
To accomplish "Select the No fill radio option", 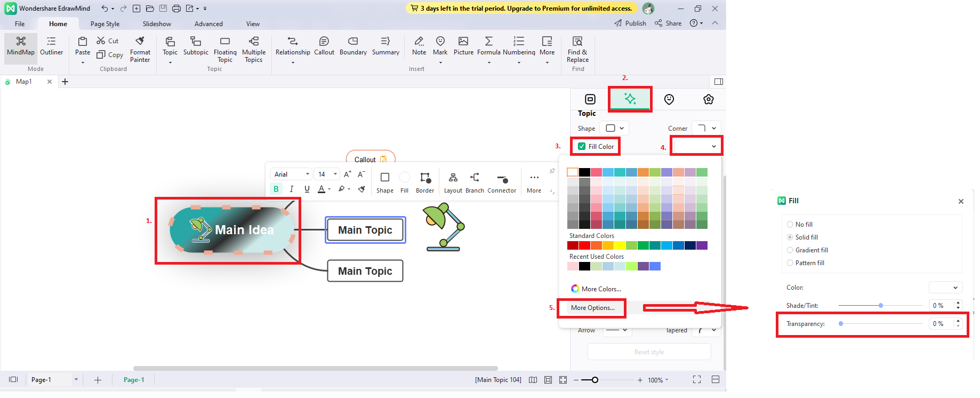I will (790, 225).
